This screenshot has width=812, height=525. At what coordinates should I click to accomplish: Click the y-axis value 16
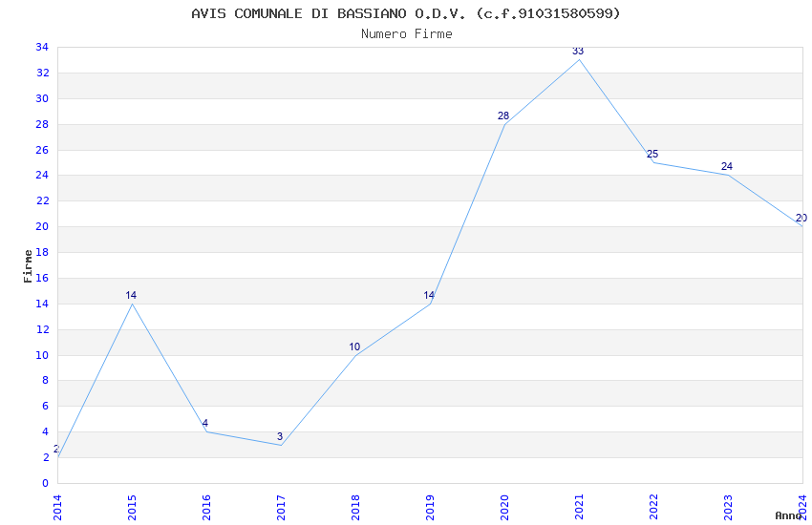[x=42, y=278]
